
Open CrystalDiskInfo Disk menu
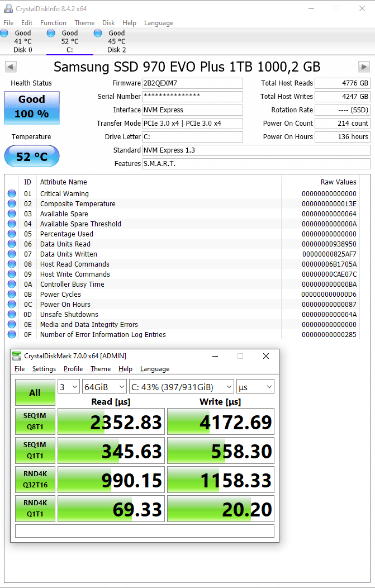pos(108,23)
